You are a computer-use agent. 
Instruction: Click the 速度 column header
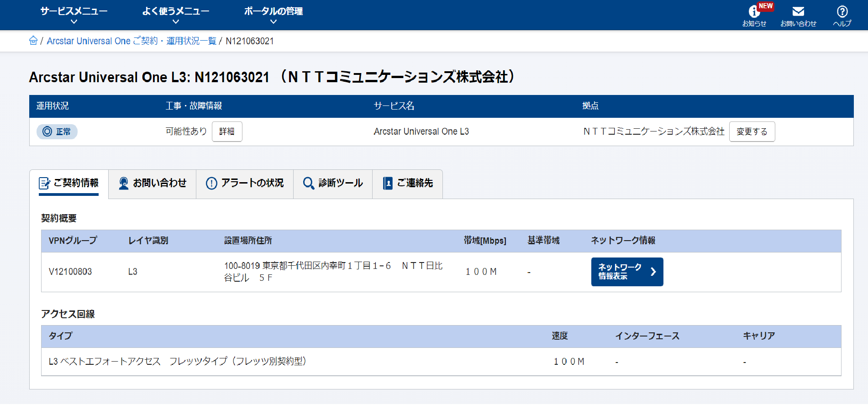click(560, 336)
